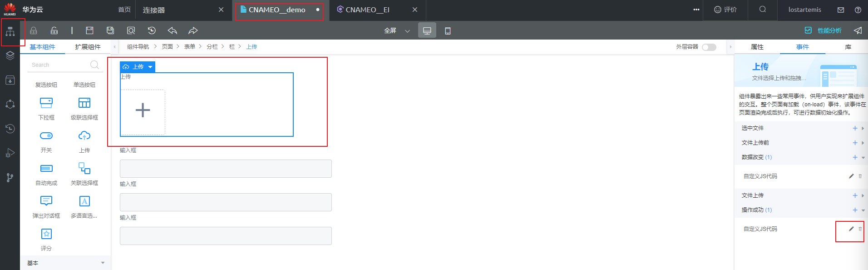The height and width of the screenshot is (270, 868).
Task: Collapse the left component panel arrow
Action: 115,46
